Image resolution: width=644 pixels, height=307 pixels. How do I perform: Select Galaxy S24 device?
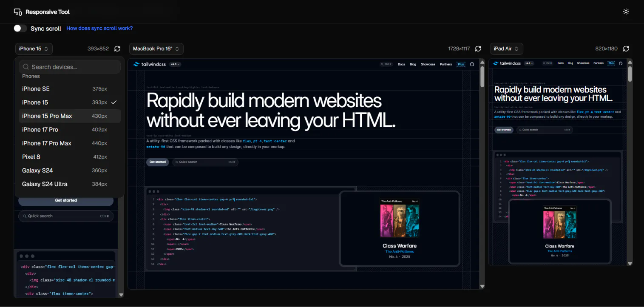coord(70,171)
